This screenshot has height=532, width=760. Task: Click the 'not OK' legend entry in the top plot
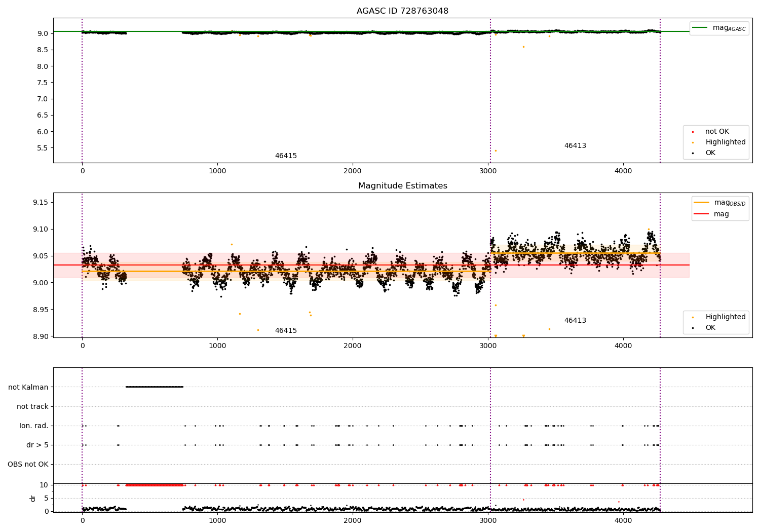point(717,132)
